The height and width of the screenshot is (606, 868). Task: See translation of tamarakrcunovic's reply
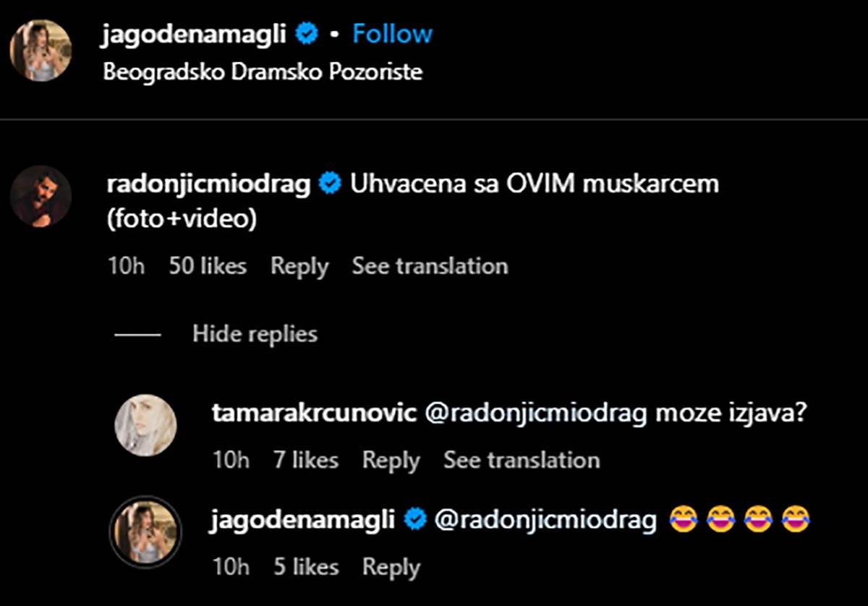(522, 460)
